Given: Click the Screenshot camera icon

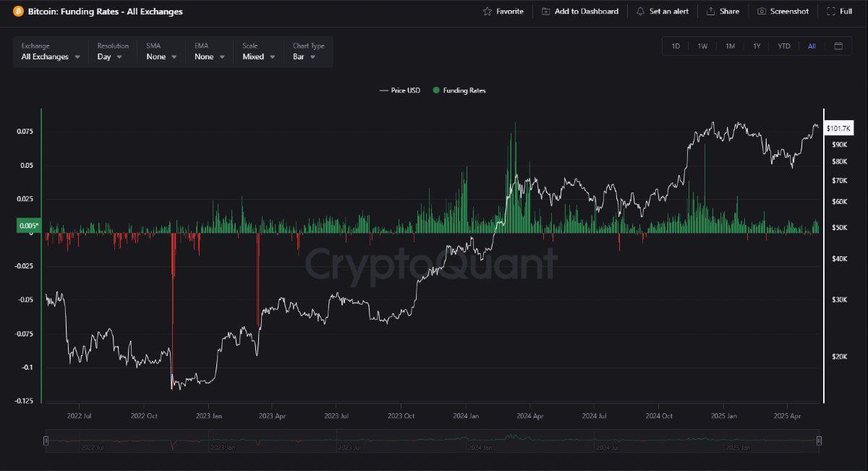Looking at the screenshot, I should click(762, 12).
